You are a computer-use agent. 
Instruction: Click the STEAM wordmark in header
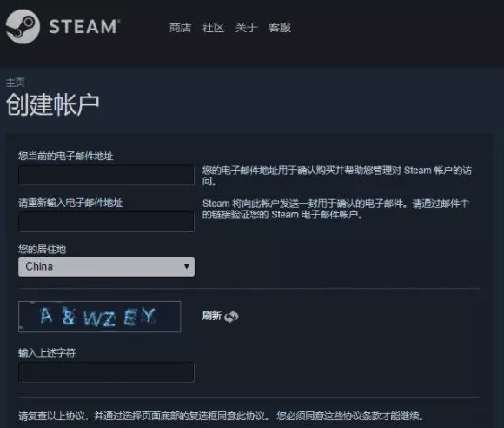(85, 26)
